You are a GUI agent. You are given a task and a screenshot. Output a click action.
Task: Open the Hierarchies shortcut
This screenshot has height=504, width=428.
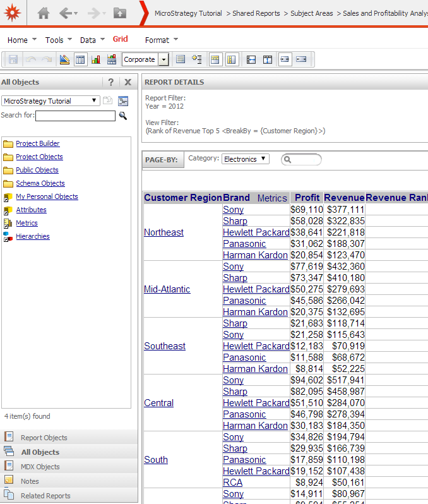[x=32, y=236]
